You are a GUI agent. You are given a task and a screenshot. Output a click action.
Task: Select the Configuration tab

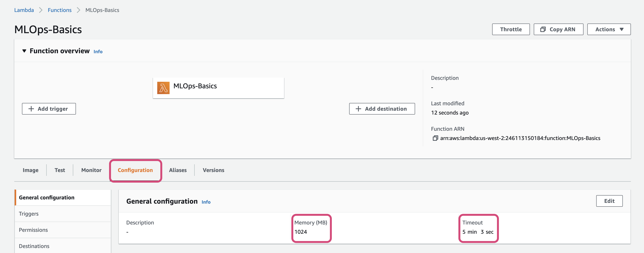click(135, 170)
